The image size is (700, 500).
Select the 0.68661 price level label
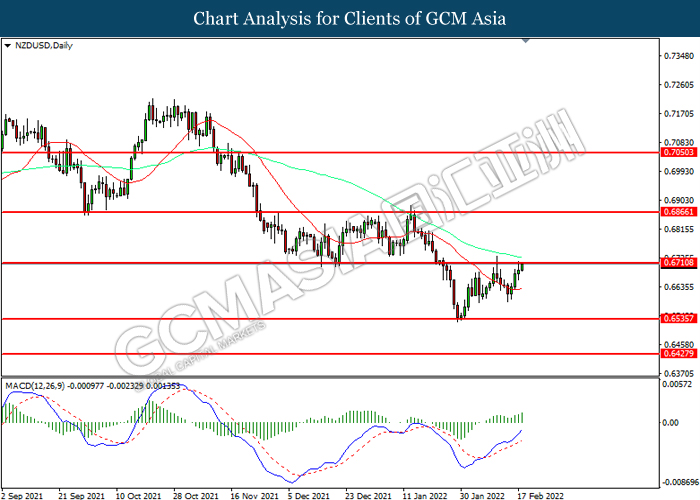click(x=679, y=212)
